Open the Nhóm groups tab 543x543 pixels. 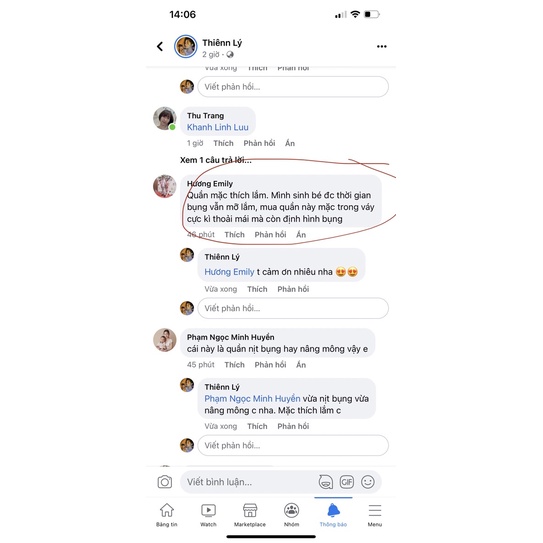click(x=292, y=515)
